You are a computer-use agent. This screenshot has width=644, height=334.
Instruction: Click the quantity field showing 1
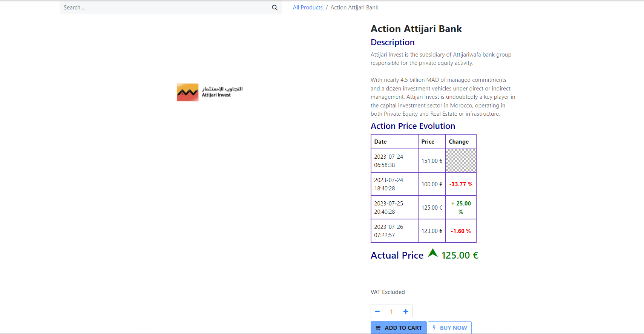tap(391, 311)
